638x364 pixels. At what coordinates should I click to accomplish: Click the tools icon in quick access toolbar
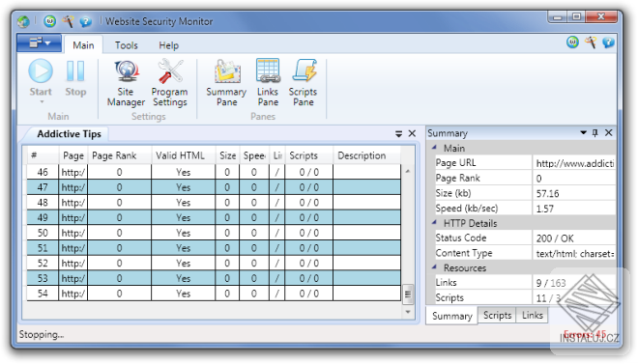point(68,20)
